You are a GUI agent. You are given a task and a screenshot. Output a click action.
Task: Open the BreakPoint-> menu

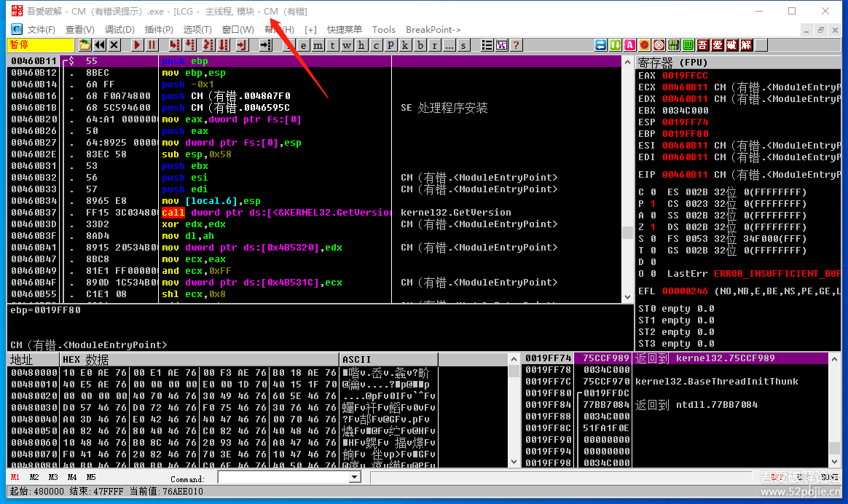433,30
